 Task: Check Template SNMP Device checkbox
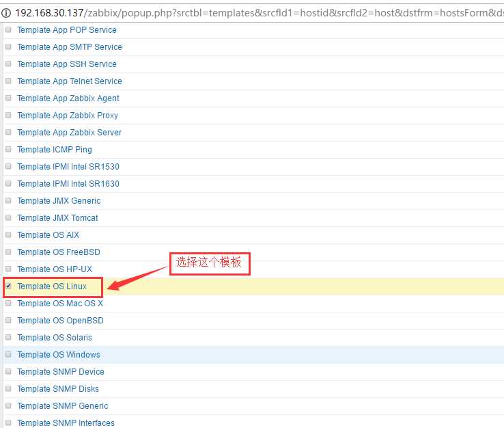(8, 371)
